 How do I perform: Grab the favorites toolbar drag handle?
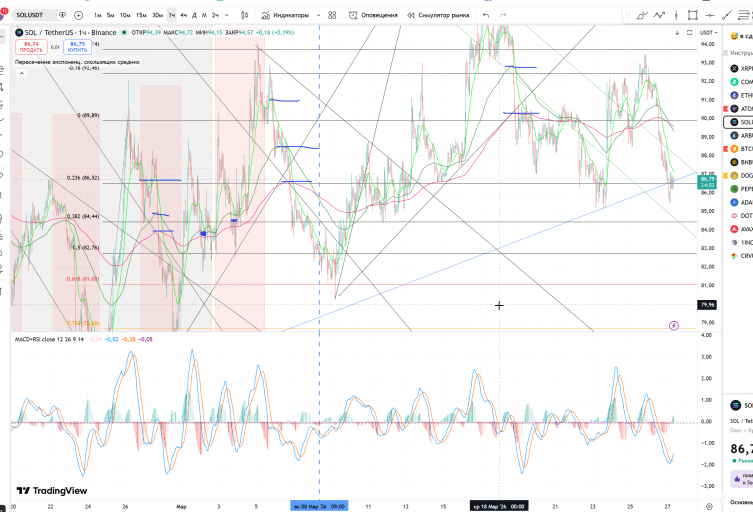coord(628,15)
